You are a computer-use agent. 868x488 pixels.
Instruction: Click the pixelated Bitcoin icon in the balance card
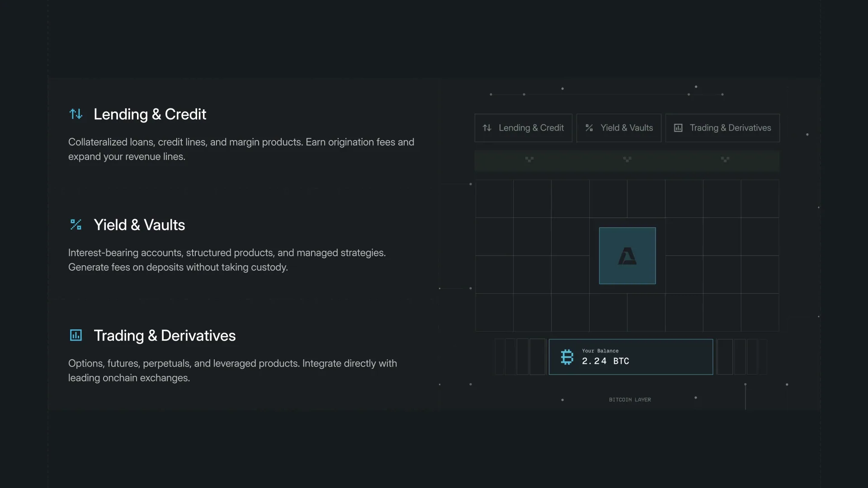click(567, 357)
